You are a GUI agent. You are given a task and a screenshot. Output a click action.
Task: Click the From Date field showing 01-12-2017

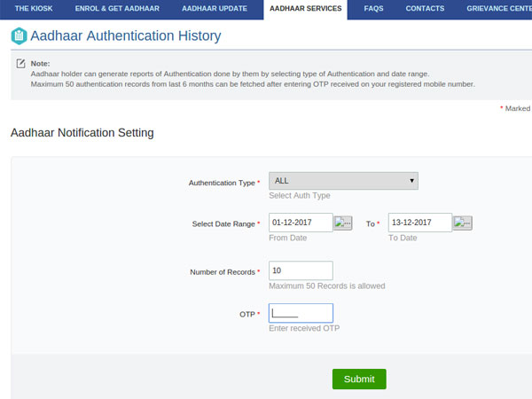[300, 223]
